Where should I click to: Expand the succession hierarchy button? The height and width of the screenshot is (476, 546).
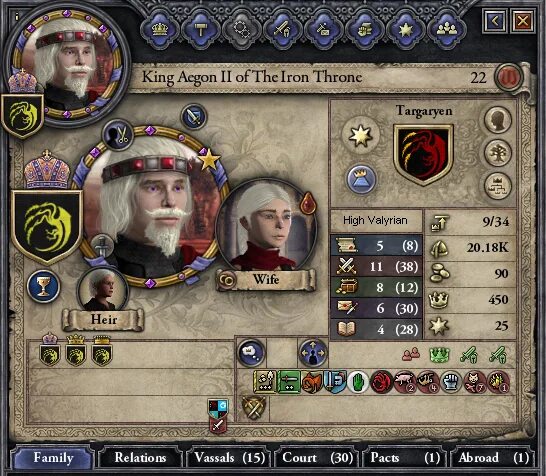[498, 186]
